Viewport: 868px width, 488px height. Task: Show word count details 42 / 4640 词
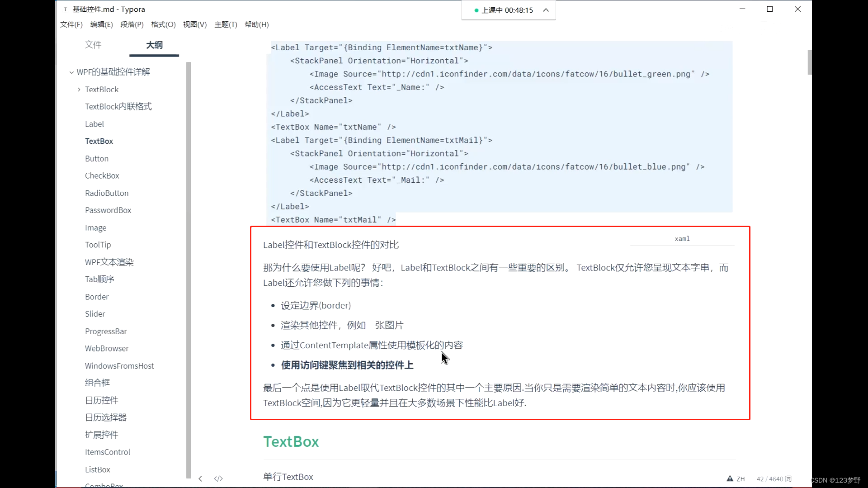pos(774,479)
